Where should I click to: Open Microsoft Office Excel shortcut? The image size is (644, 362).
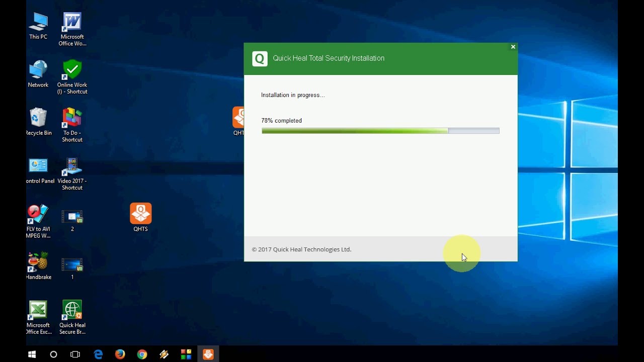coord(38,317)
